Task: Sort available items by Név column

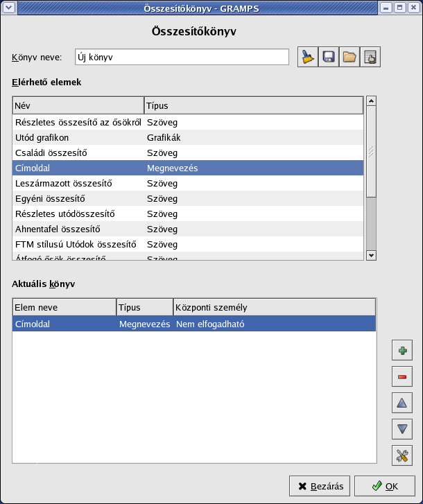Action: (78, 106)
